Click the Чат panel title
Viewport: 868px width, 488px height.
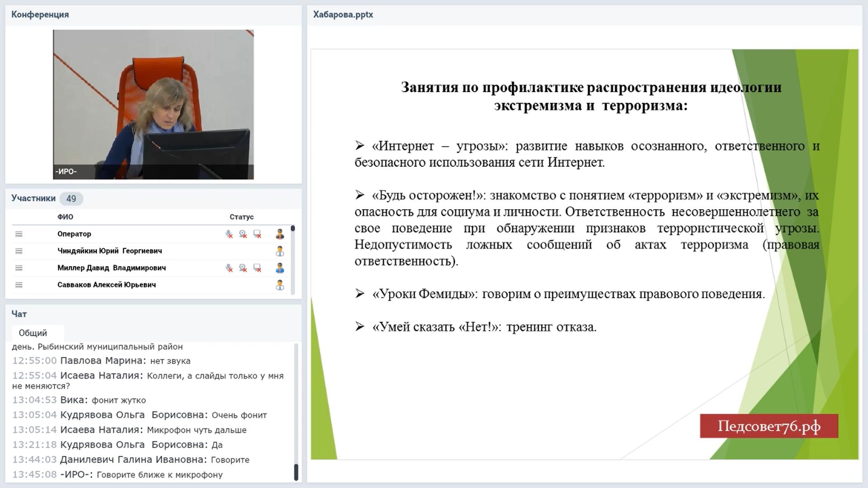[x=19, y=314]
